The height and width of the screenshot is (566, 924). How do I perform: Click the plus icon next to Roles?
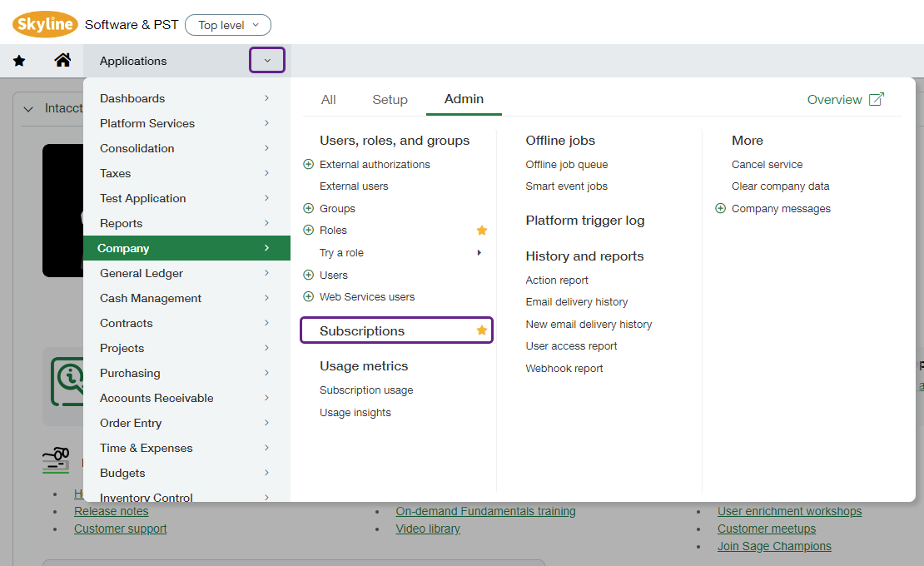(x=307, y=230)
